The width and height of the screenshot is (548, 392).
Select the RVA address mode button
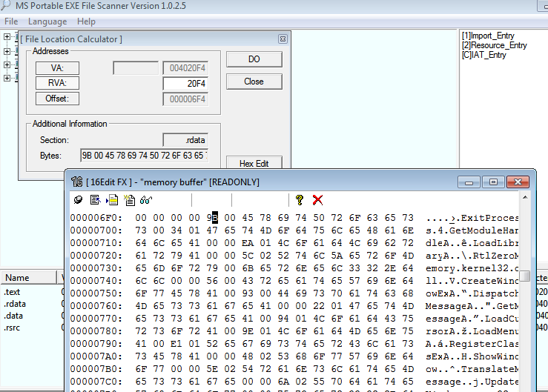(x=57, y=83)
